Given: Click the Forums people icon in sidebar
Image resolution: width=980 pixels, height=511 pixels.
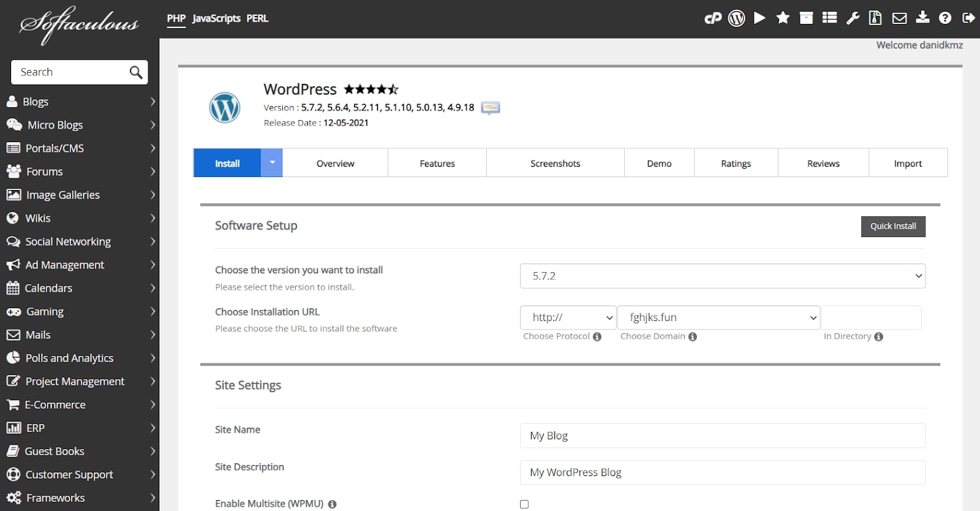Looking at the screenshot, I should (13, 172).
